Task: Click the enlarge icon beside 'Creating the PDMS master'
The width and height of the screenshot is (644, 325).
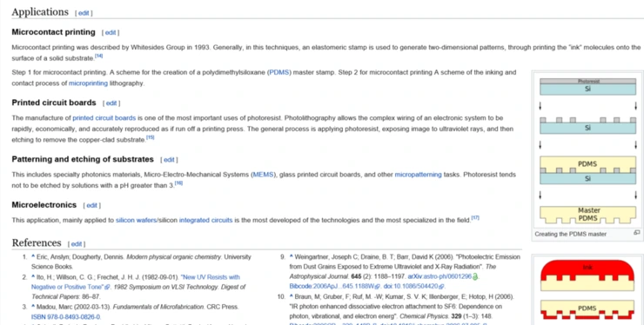Action: point(637,233)
